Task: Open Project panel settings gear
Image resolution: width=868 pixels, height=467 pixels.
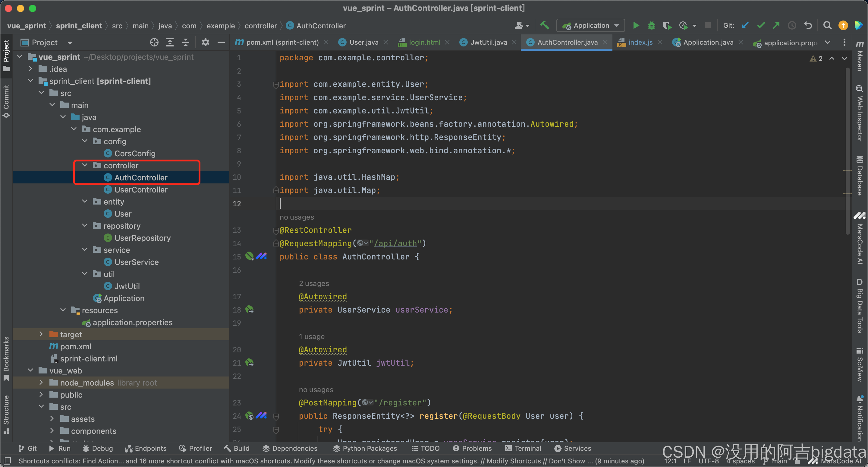Action: coord(205,43)
